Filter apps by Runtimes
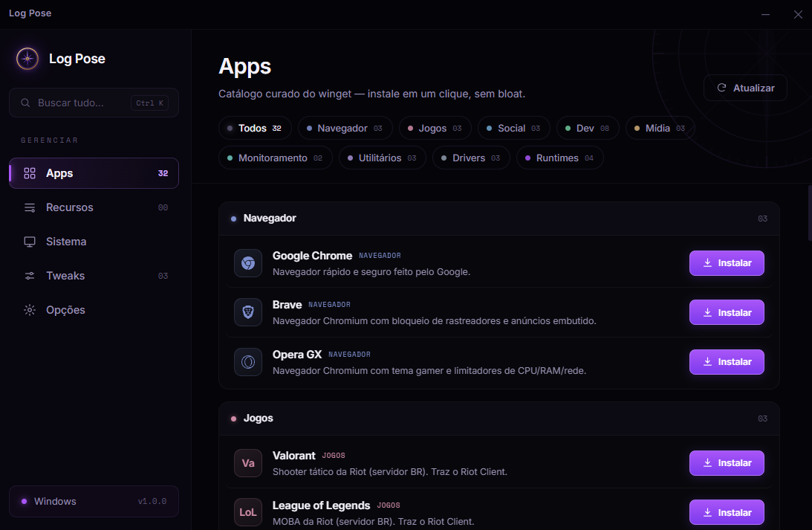Viewport: 812px width, 530px height. tap(560, 158)
